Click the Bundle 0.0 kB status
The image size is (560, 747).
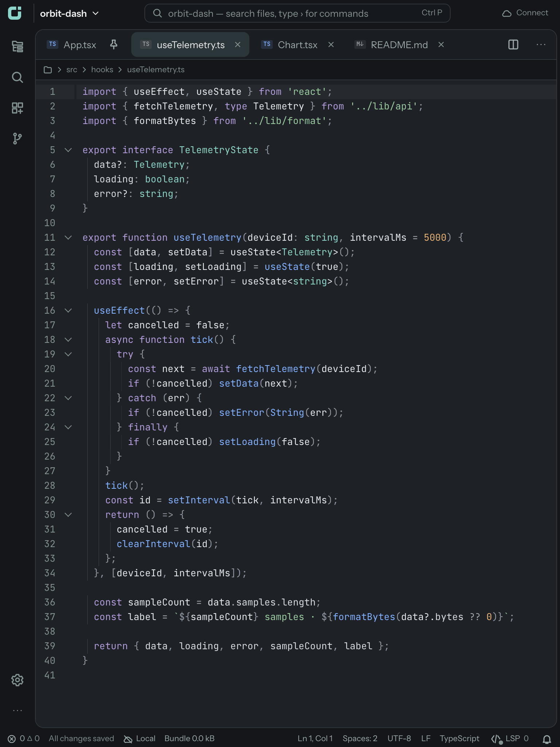click(189, 739)
